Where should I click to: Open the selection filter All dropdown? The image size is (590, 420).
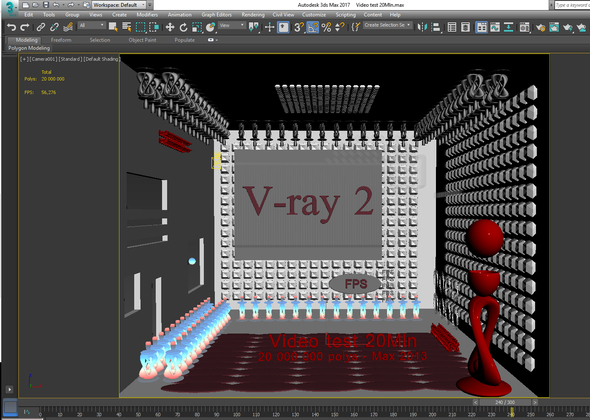click(91, 25)
